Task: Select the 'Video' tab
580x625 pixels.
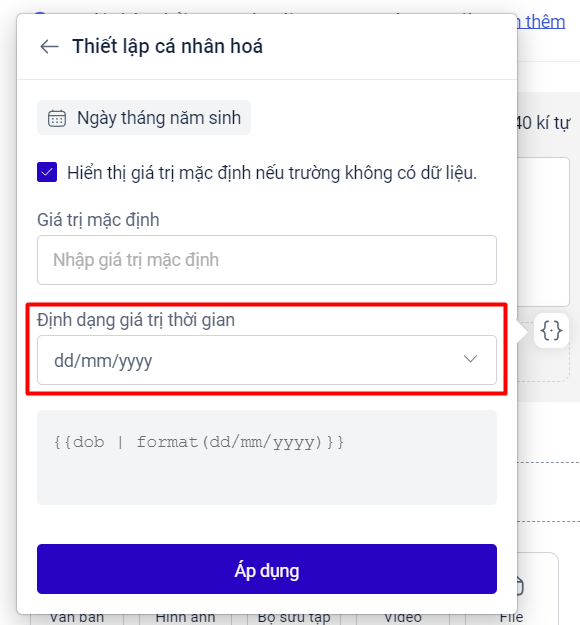Action: pos(403,618)
